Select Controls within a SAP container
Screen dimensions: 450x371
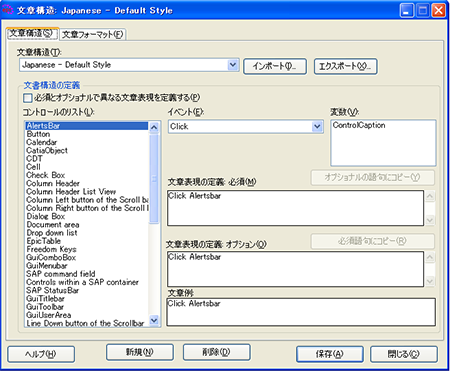(86, 282)
